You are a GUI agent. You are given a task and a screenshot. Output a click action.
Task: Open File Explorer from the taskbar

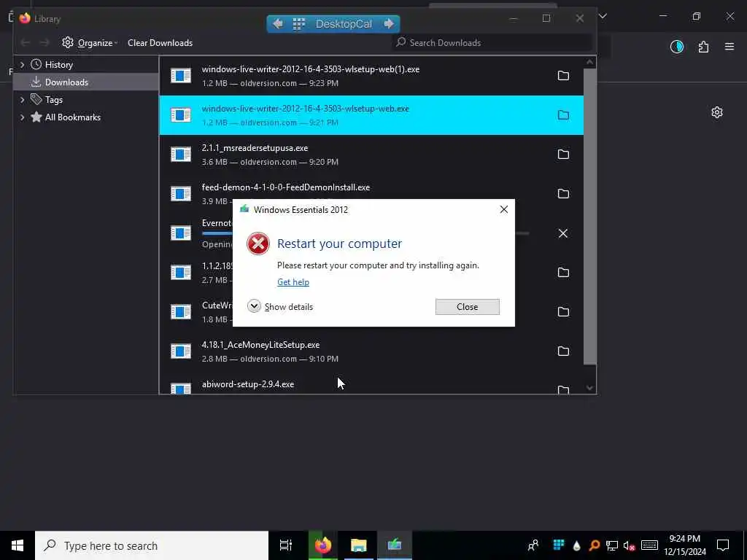click(359, 545)
